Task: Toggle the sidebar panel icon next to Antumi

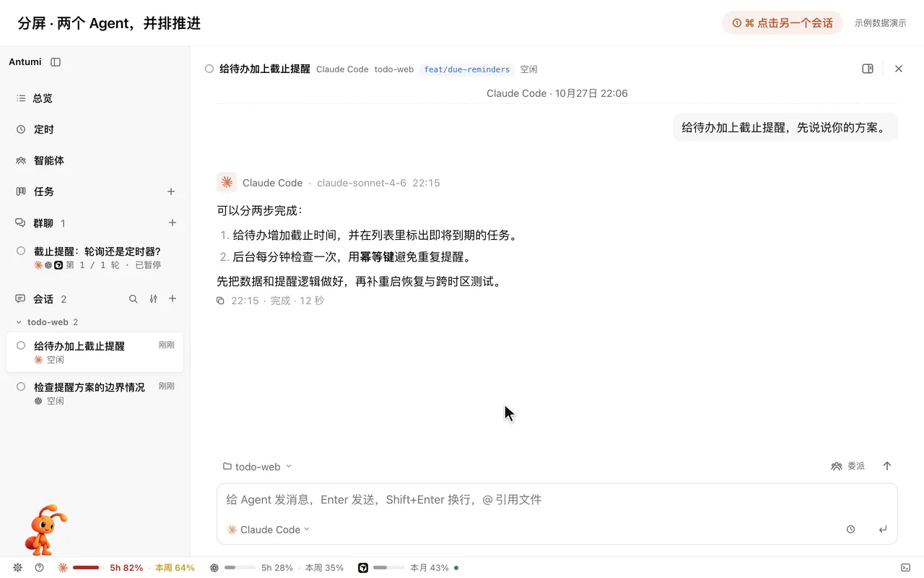Action: tap(56, 62)
